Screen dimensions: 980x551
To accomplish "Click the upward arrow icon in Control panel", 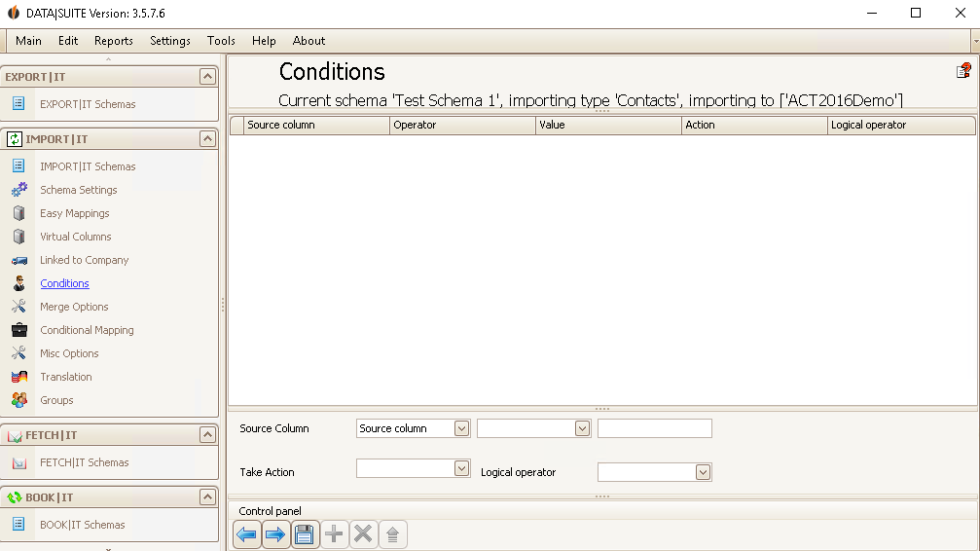I will 392,534.
